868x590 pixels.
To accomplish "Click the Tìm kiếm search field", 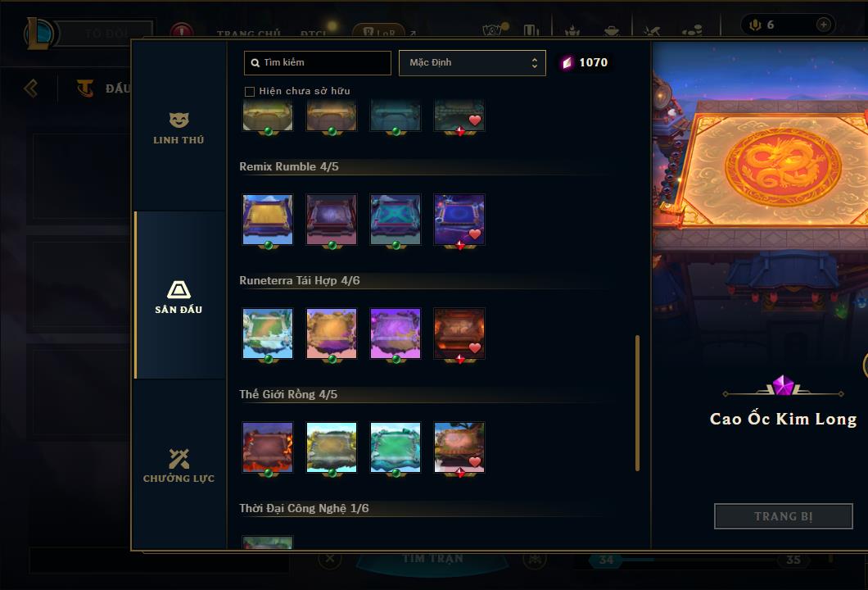I will coord(317,62).
